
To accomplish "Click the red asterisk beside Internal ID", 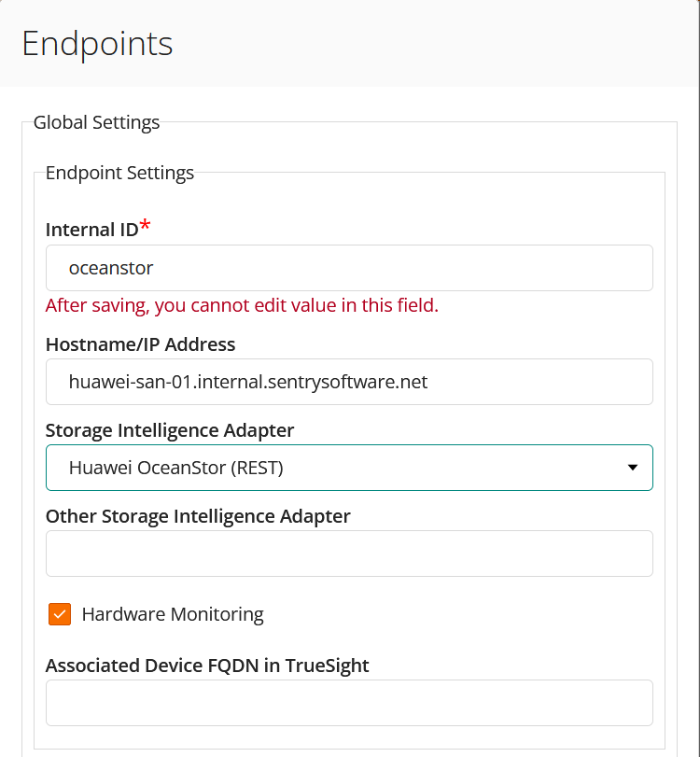I will (x=146, y=223).
